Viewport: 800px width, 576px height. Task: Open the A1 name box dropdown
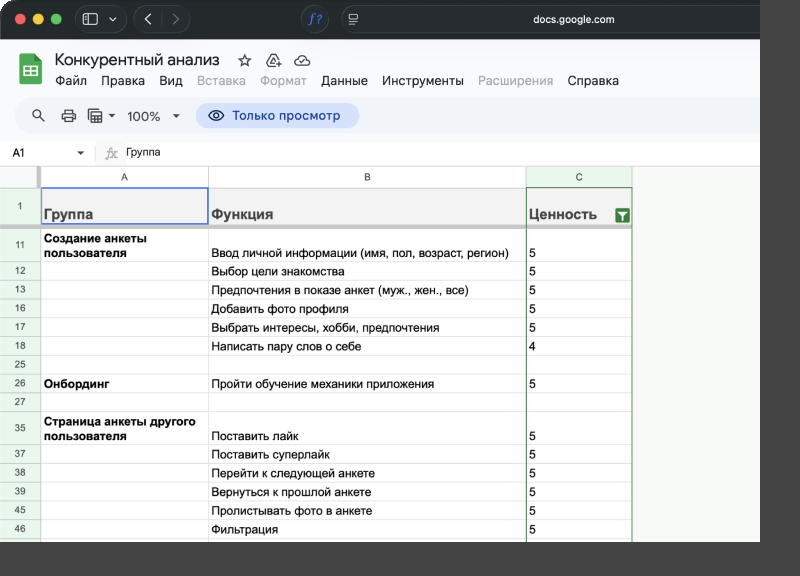(x=80, y=153)
